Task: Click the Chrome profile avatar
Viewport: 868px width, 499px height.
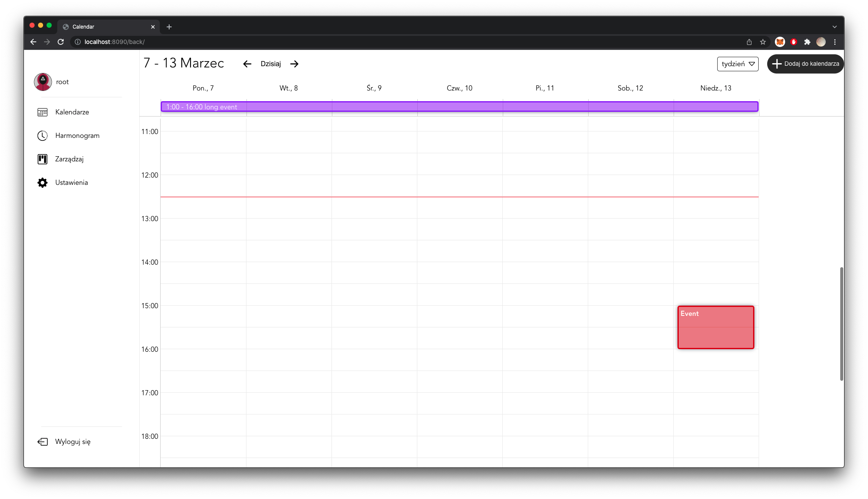Action: 821,42
